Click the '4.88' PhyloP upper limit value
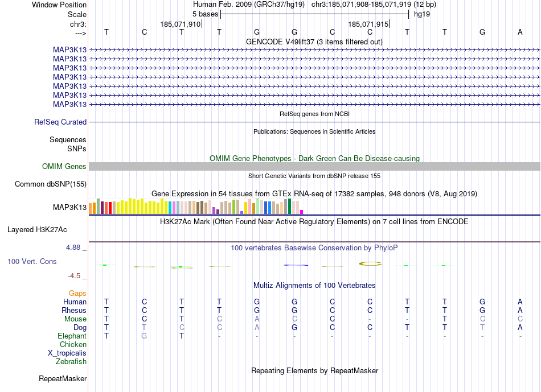 click(73, 247)
